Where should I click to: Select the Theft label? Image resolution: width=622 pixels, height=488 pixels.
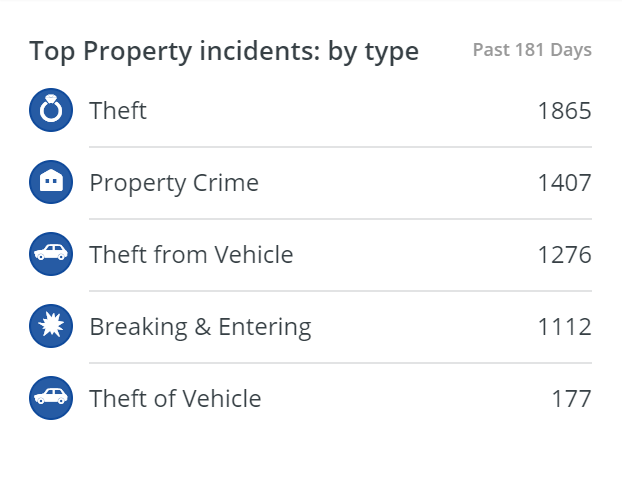(x=118, y=110)
